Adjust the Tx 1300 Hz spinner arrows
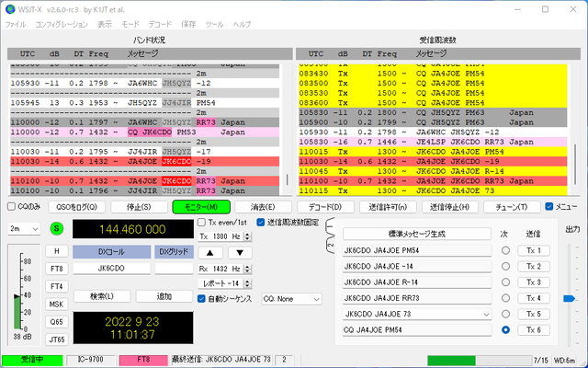 (x=247, y=236)
